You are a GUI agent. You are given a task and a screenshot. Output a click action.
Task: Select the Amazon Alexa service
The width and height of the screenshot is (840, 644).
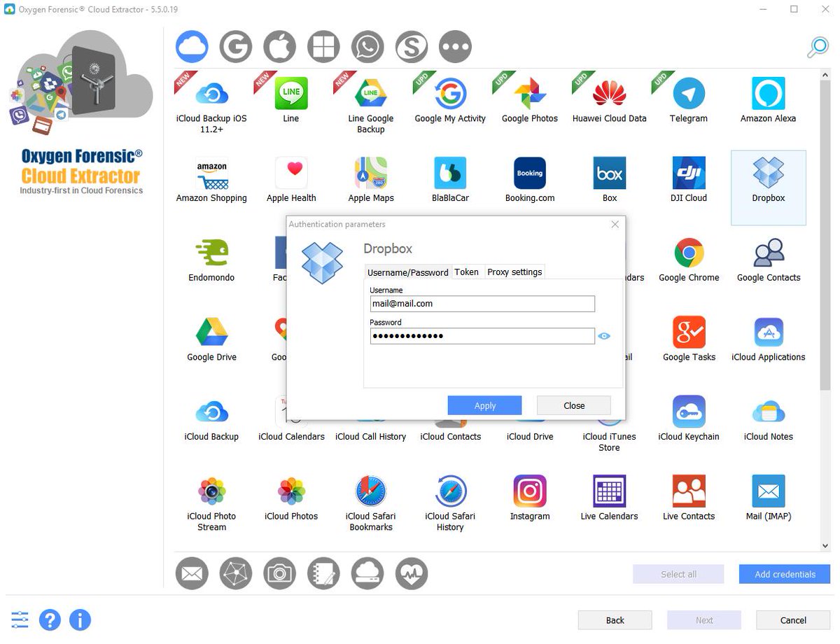(769, 100)
